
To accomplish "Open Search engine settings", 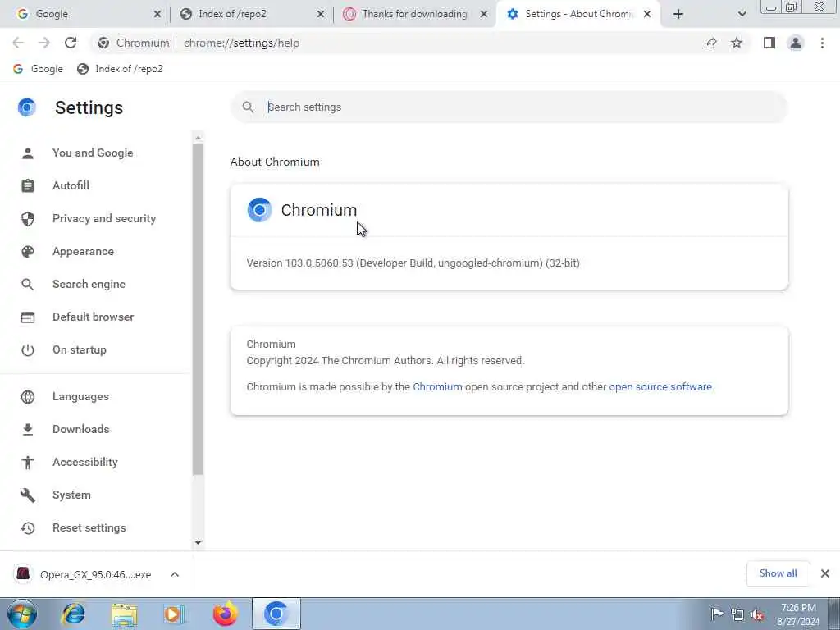I will coord(89,284).
